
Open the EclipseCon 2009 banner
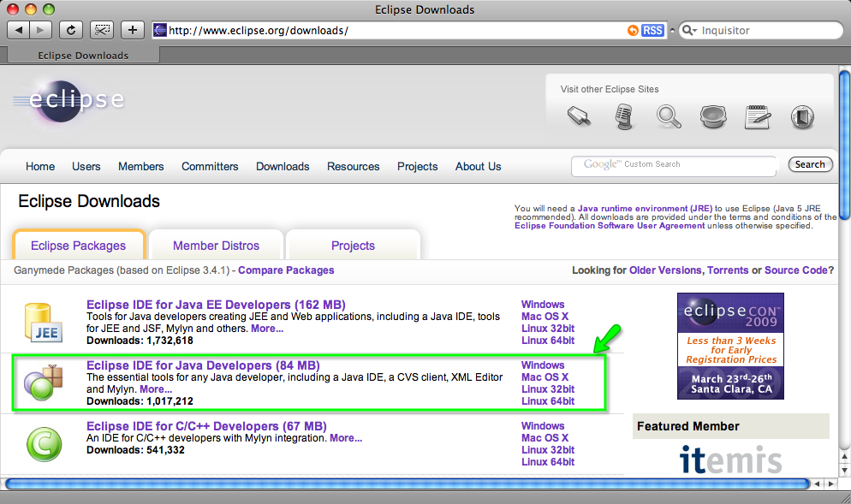(x=730, y=347)
